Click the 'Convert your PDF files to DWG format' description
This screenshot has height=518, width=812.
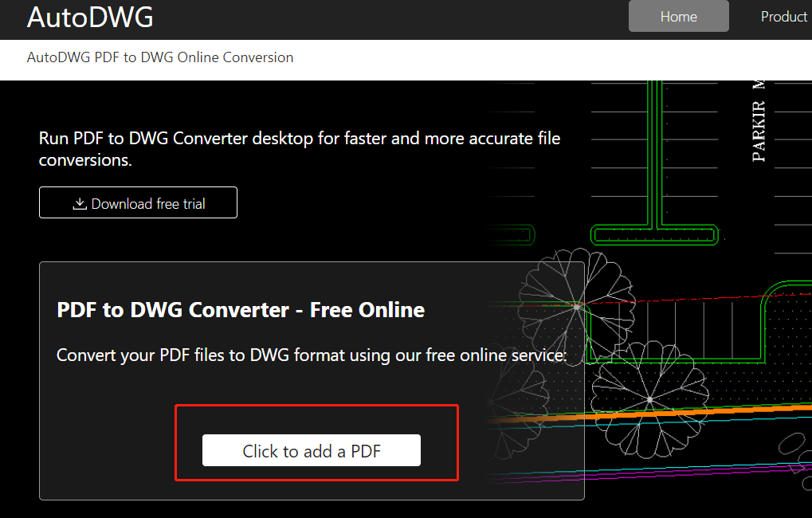click(312, 355)
